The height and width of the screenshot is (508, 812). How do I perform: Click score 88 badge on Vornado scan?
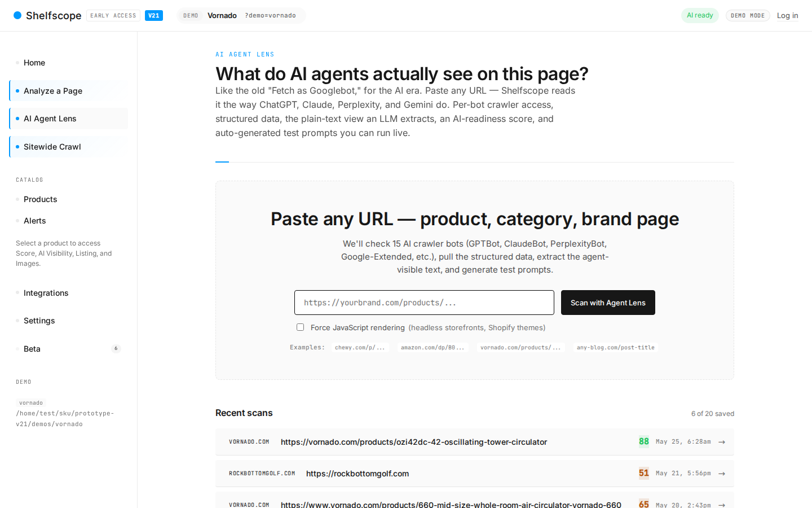pyautogui.click(x=644, y=441)
